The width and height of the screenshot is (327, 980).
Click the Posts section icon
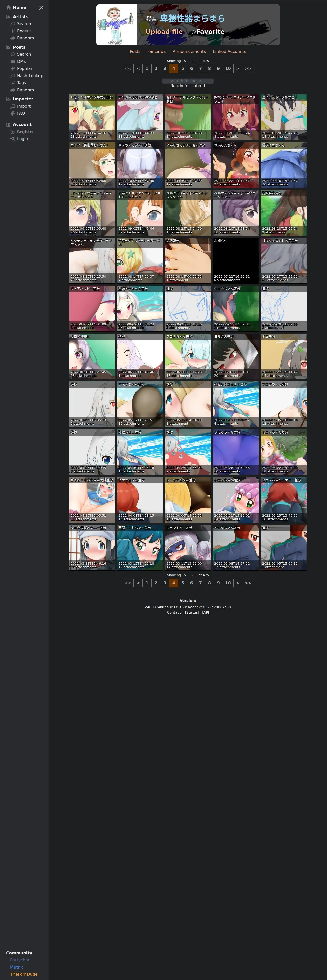[x=8, y=47]
